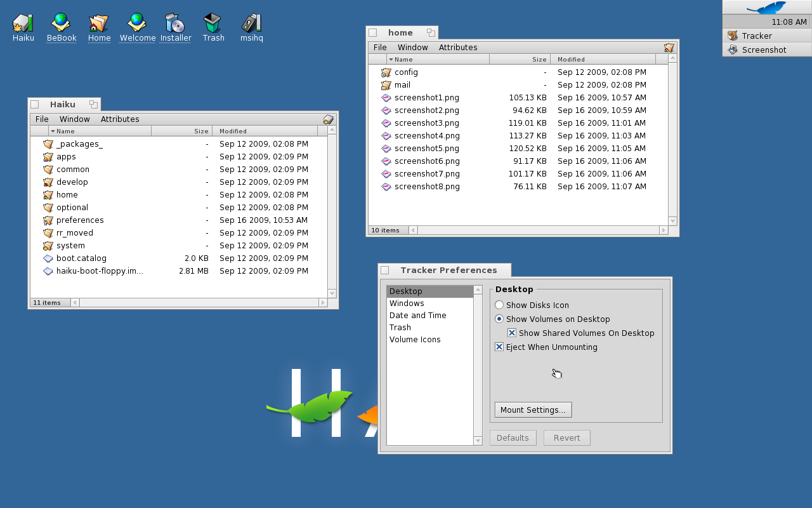The height and width of the screenshot is (508, 812).
Task: Click the optional folder icon in Haiku window
Action: click(48, 208)
